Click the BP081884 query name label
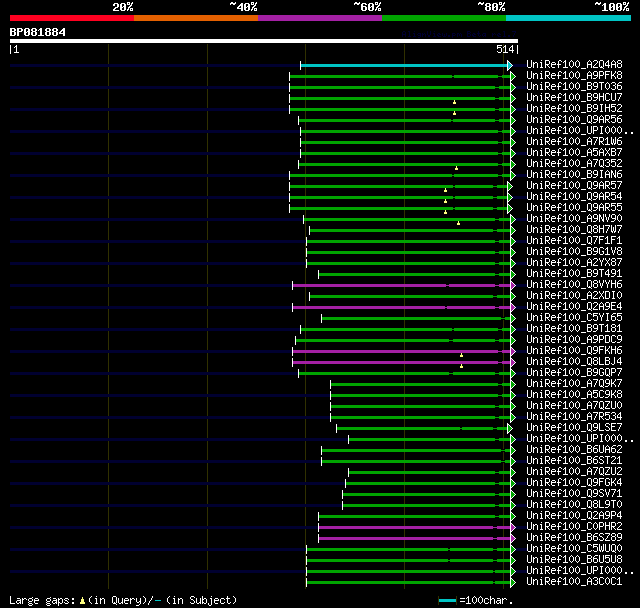 click(38, 32)
